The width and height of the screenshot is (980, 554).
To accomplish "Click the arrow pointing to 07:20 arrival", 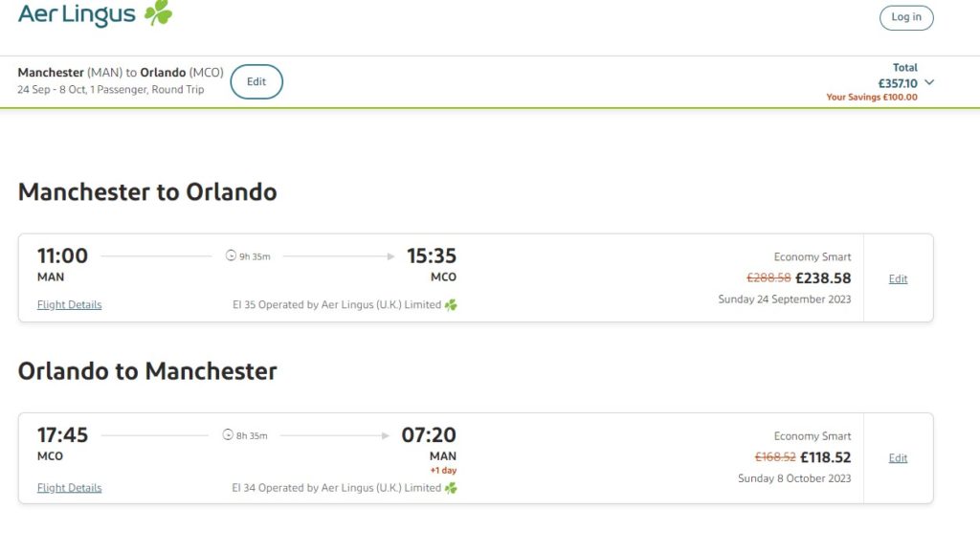I will 386,435.
